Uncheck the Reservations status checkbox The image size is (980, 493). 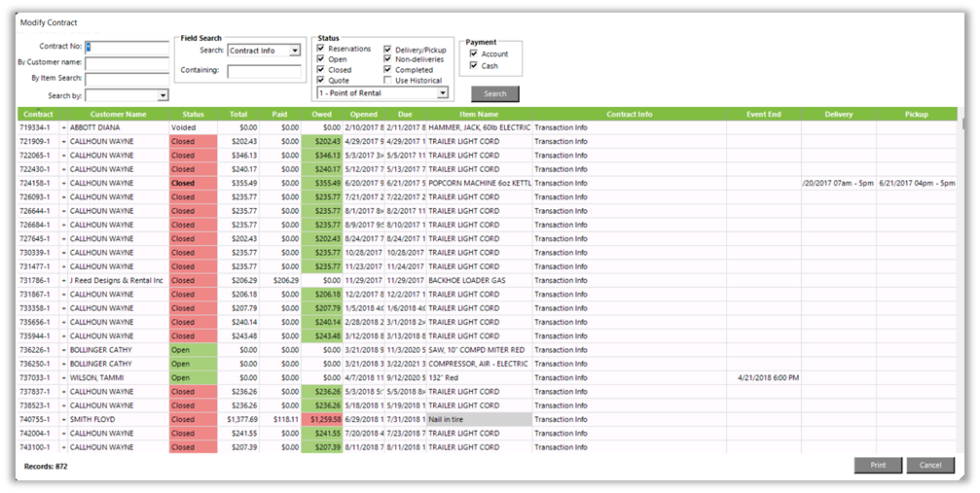pyautogui.click(x=322, y=49)
